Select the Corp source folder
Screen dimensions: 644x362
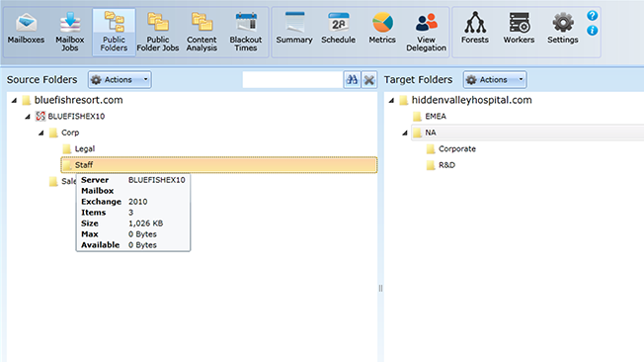(x=70, y=133)
